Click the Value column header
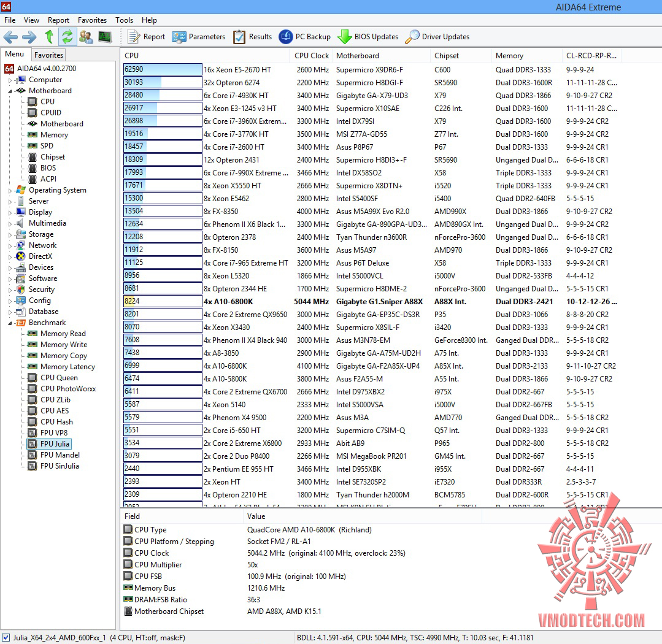662x644 pixels. pyautogui.click(x=362, y=516)
